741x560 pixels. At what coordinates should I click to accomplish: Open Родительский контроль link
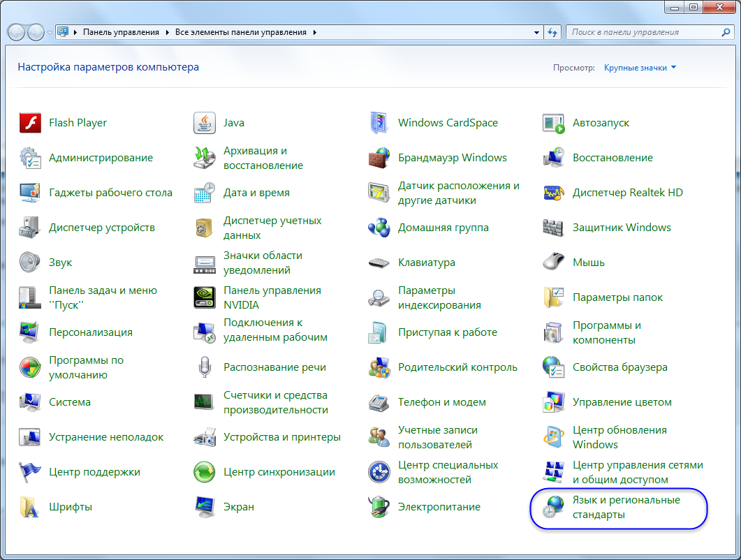[x=457, y=367]
